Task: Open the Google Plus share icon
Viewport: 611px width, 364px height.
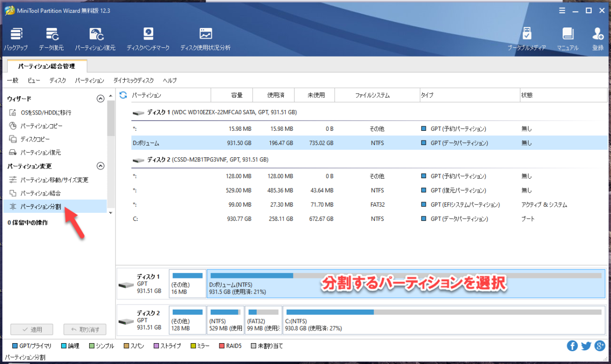Action: coord(600,346)
